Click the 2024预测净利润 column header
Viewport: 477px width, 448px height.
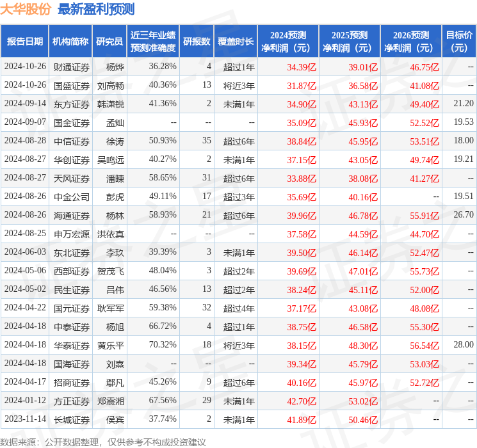[x=288, y=42]
